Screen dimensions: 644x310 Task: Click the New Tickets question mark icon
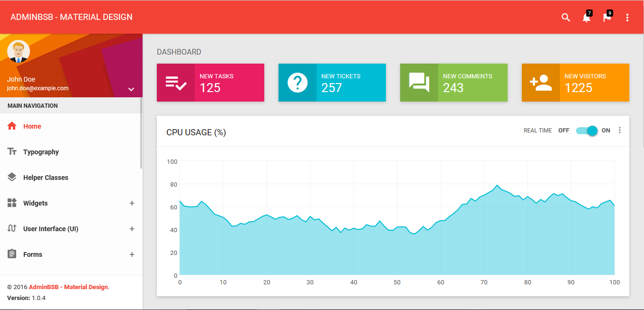point(298,83)
